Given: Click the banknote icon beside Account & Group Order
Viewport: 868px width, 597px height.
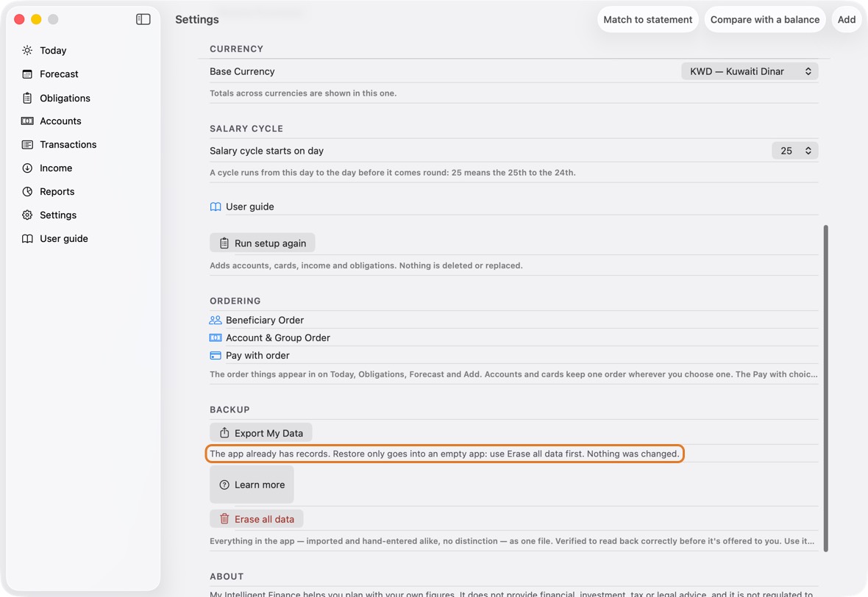Looking at the screenshot, I should 216,337.
